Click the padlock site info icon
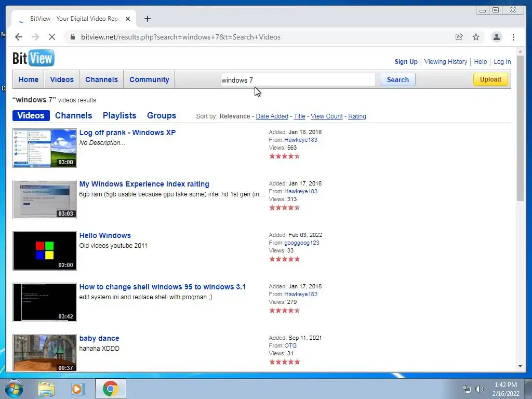Screen dimensions: 532x399 pos(73,37)
